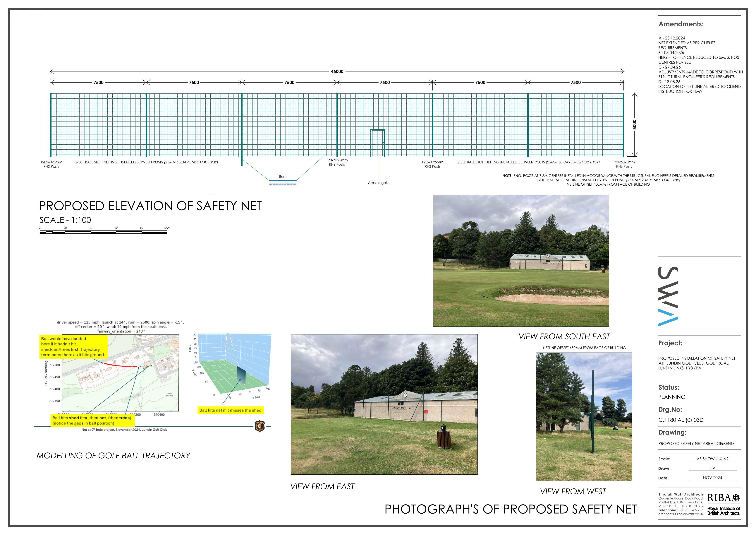The width and height of the screenshot is (756, 535).
Task: Click the golf club crest badge
Action: tap(260, 426)
